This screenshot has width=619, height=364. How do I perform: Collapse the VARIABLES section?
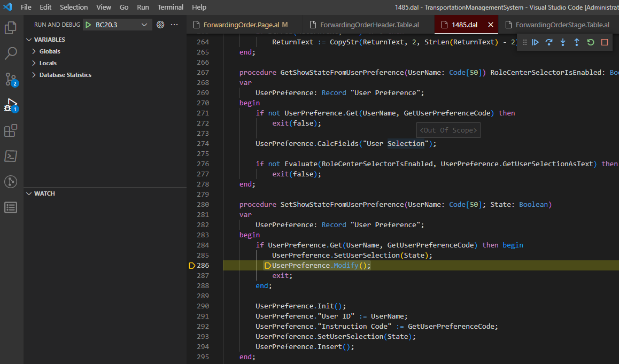pos(29,40)
